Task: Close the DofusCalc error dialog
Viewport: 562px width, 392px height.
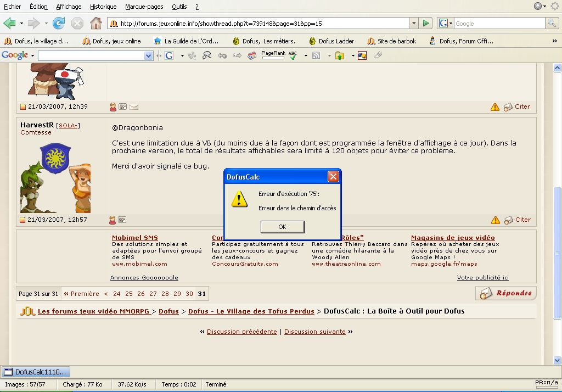Action: [x=333, y=176]
